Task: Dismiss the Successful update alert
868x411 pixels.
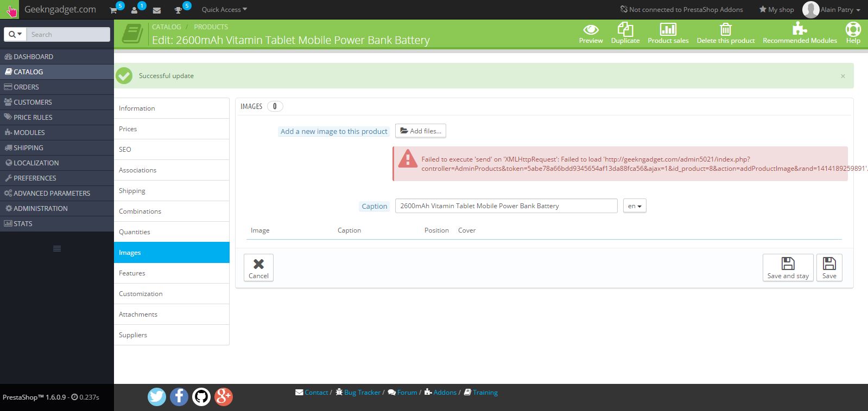Action: (x=842, y=76)
